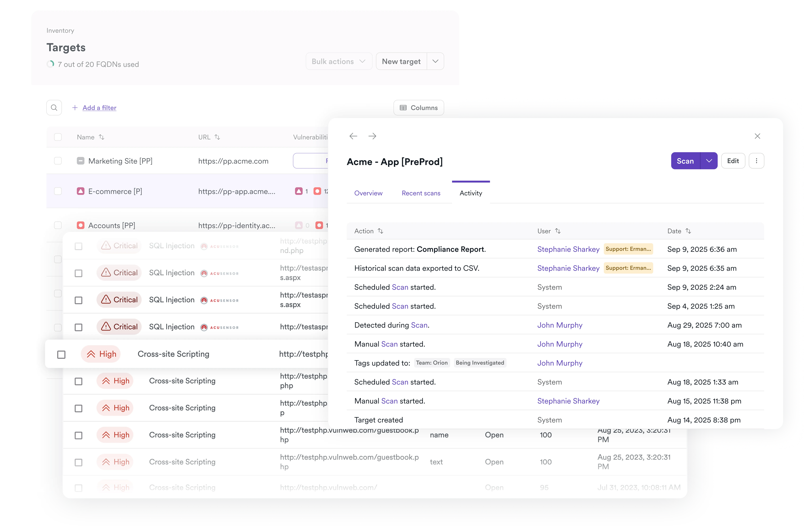Image resolution: width=804 pixels, height=532 pixels.
Task: Click the search magnifier icon
Action: click(x=54, y=108)
